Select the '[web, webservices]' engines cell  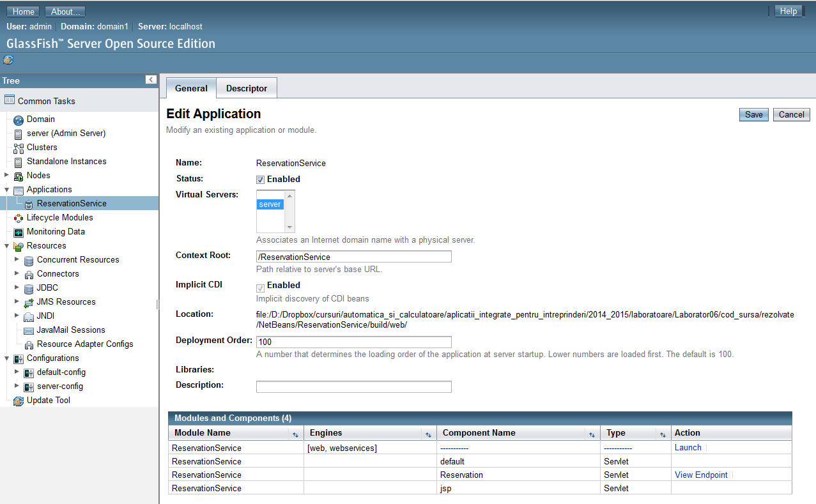370,448
